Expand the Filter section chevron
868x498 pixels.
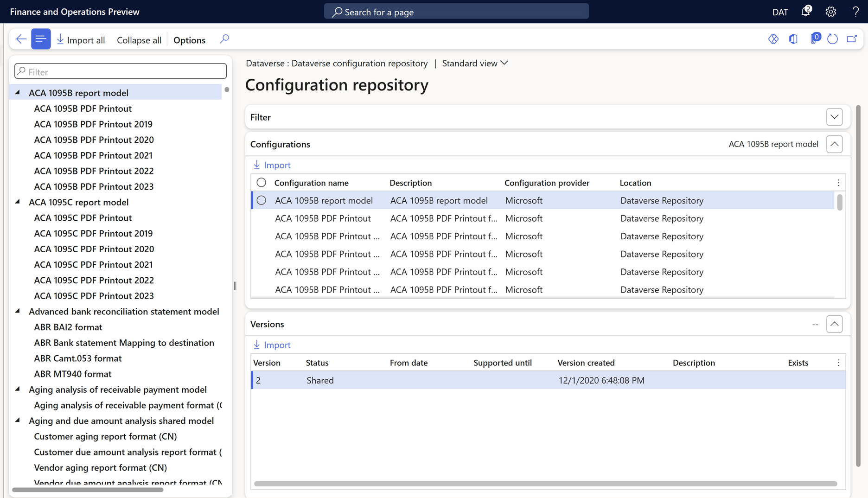click(x=834, y=117)
